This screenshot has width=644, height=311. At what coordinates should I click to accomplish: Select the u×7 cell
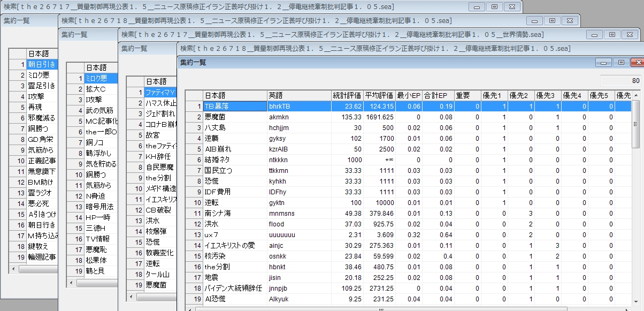tap(235, 234)
